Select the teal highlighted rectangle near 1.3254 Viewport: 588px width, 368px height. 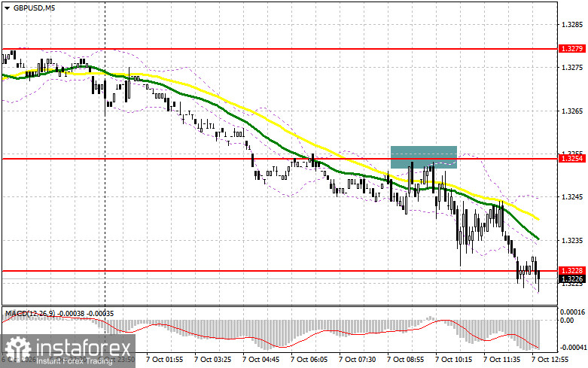point(424,157)
